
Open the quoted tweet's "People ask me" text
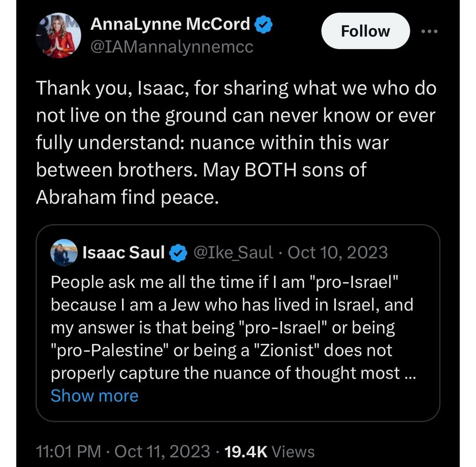224,282
